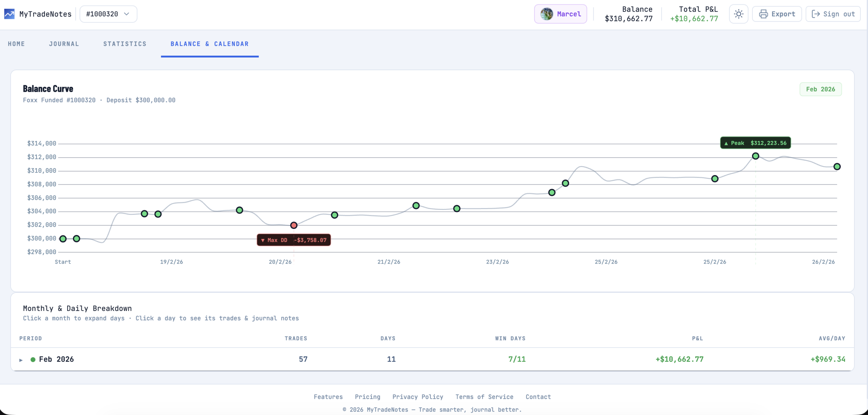Click the green dot beside Feb 2026
The image size is (868, 415).
[x=33, y=360]
